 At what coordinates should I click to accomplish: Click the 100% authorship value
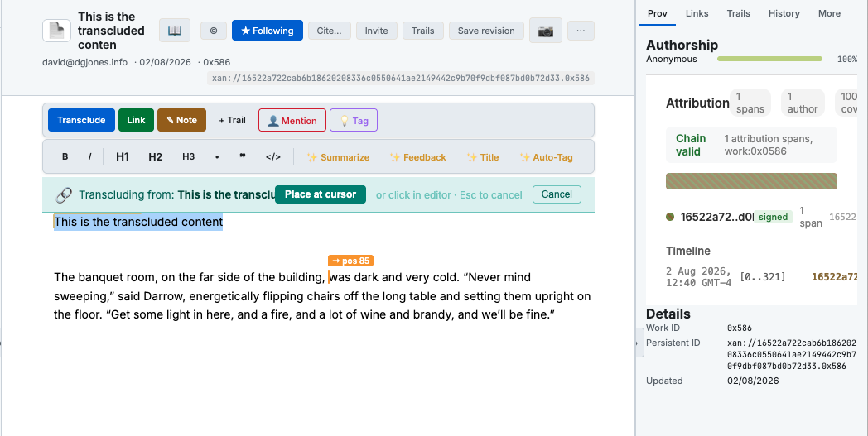[847, 59]
